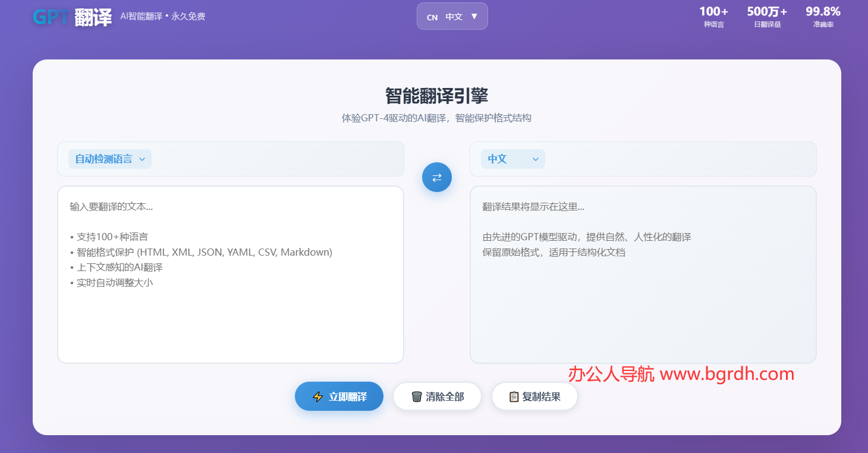The height and width of the screenshot is (453, 868).
Task: Click 清除全部 to clear everything
Action: (437, 396)
